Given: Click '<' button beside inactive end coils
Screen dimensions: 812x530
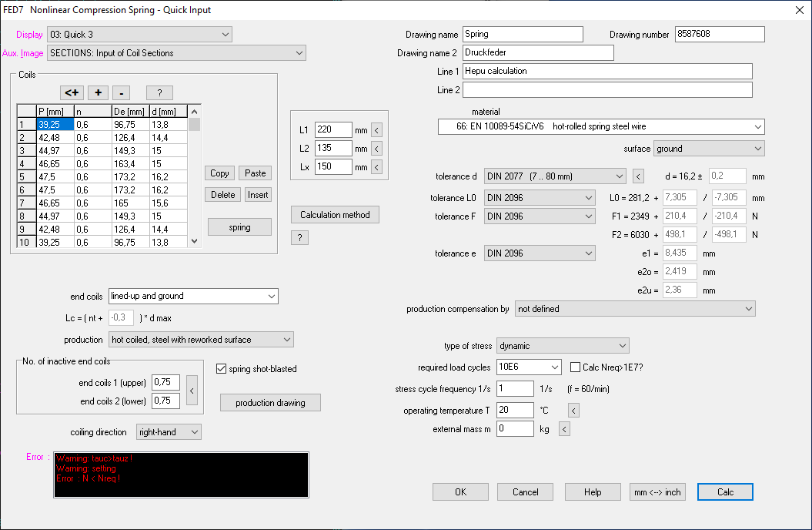Looking at the screenshot, I should [x=192, y=391].
